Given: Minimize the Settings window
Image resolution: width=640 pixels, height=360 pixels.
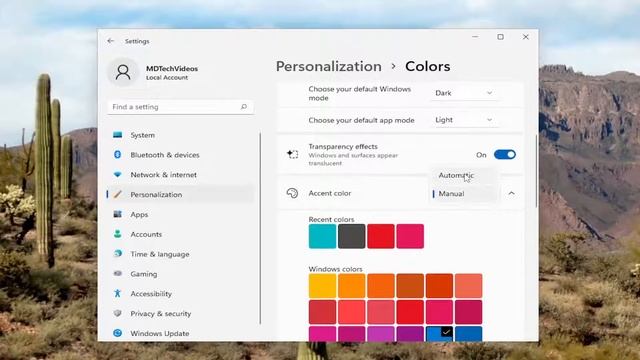Looking at the screenshot, I should click(x=475, y=37).
